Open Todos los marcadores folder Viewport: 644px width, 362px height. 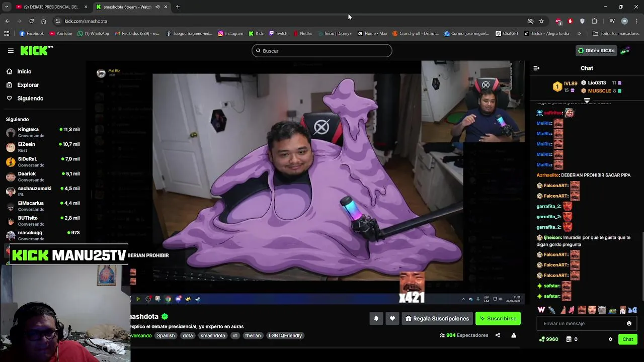point(616,34)
